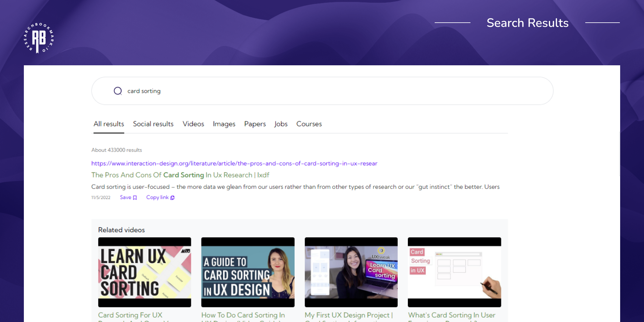Screen dimensions: 644x322
Task: Open the Jobs results tab
Action: (x=281, y=124)
